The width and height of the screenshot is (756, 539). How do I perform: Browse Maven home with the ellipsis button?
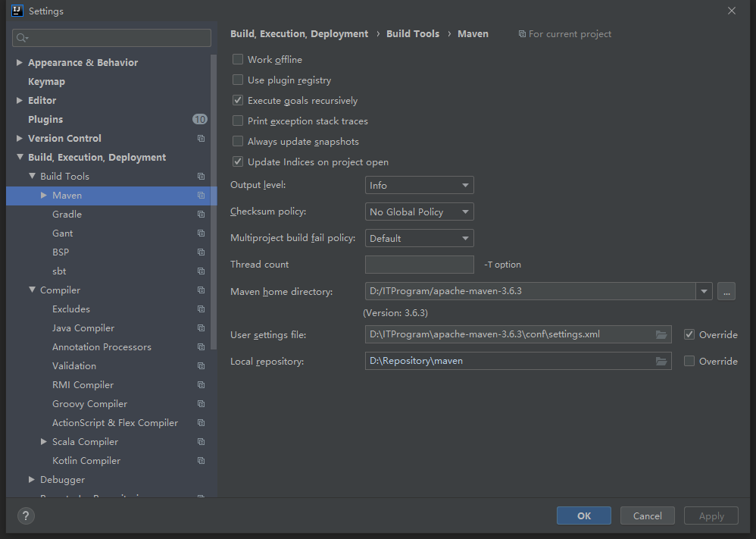(x=726, y=291)
